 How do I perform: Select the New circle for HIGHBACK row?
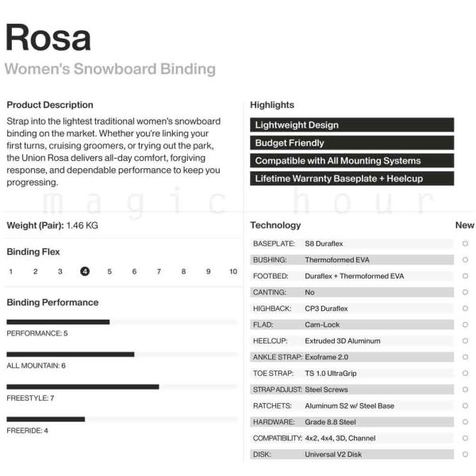click(465, 309)
